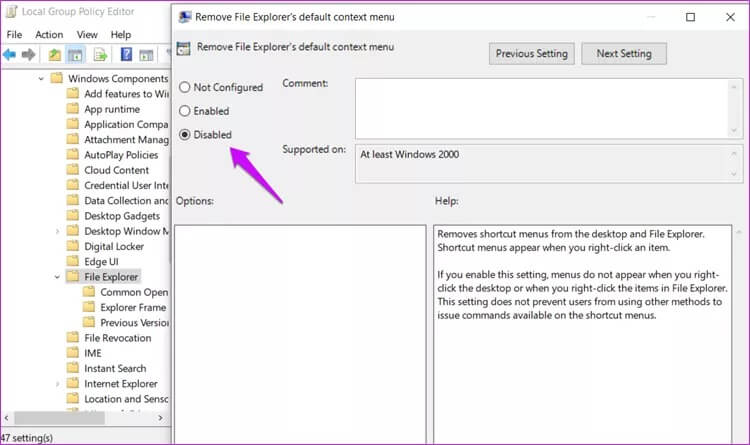Close the policy setting dialog
Image resolution: width=750 pixels, height=445 pixels.
730,17
